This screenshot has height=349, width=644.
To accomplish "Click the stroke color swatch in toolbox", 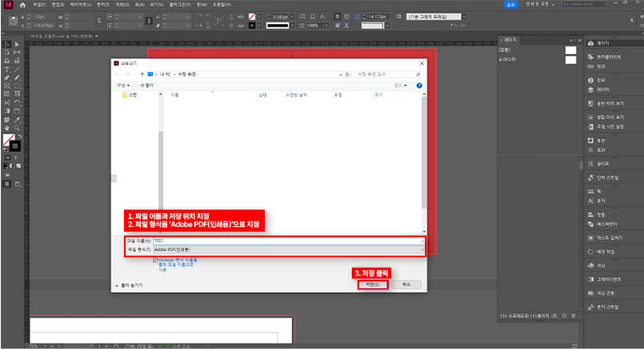I will click(15, 146).
